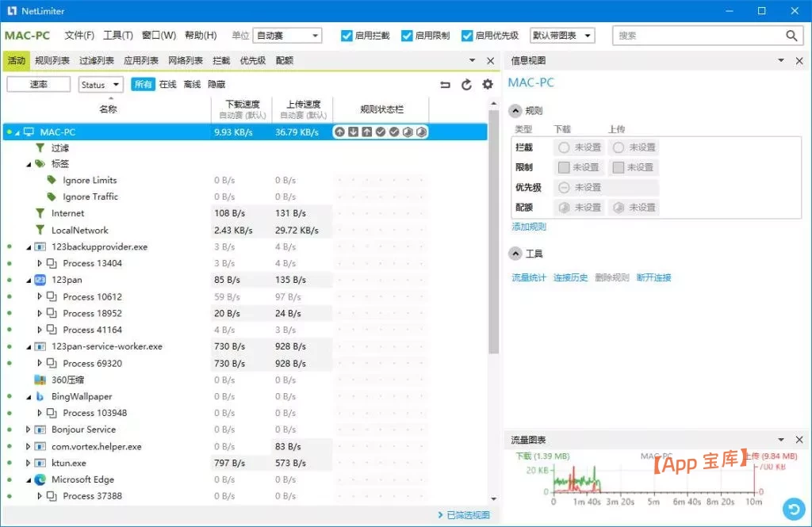
Task: Click the search magnifier icon
Action: point(791,36)
